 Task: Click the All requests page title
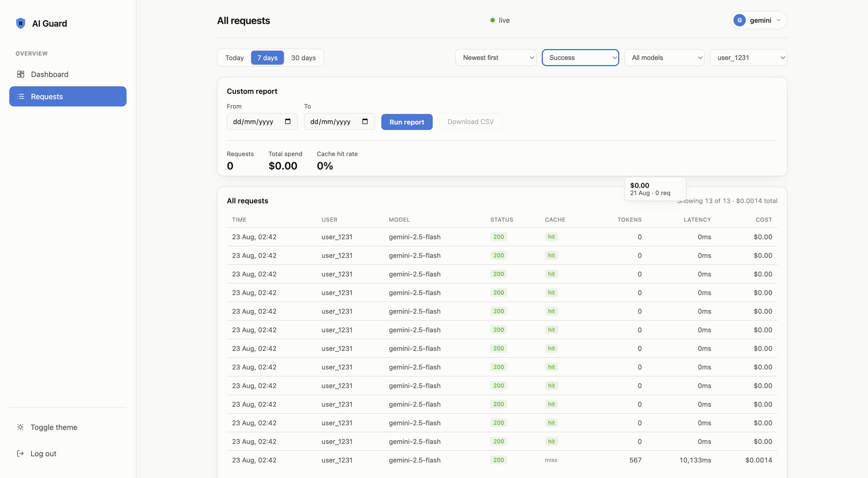[243, 21]
